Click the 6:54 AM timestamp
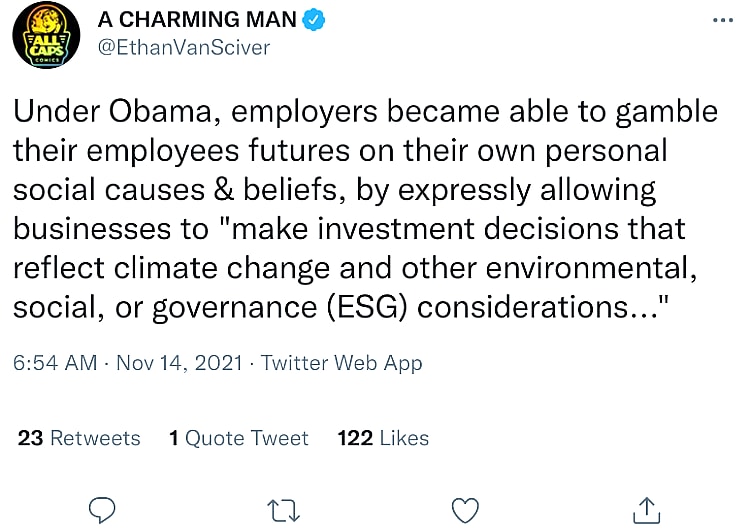This screenshot has width=750, height=531. 55,363
